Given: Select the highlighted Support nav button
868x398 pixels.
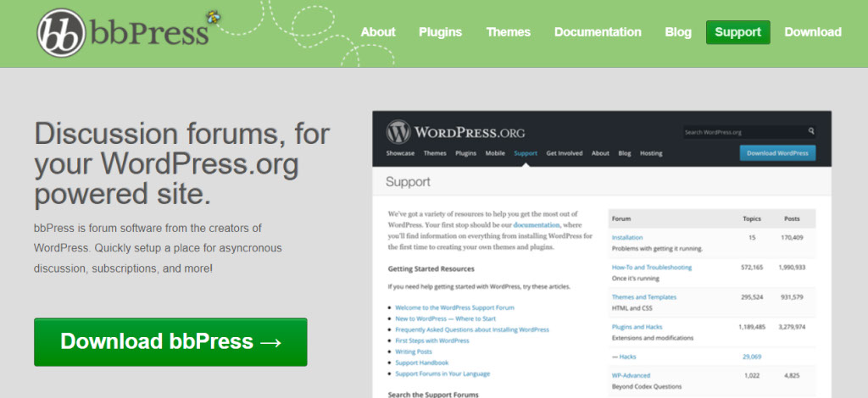Looking at the screenshot, I should [738, 32].
